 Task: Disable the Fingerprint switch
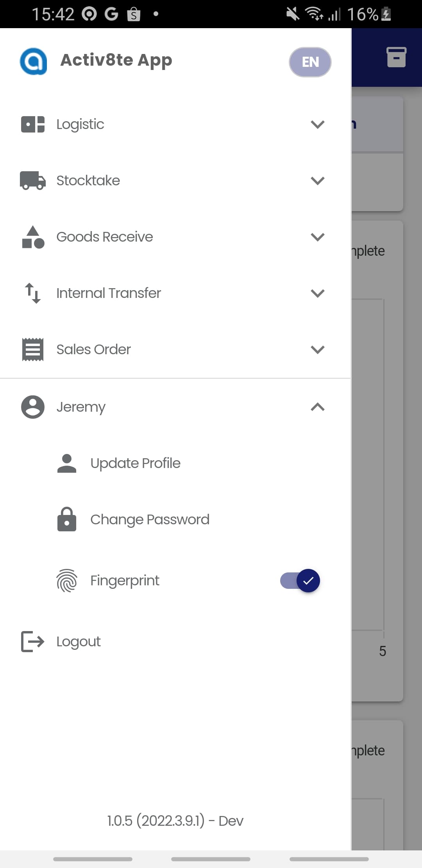tap(300, 581)
